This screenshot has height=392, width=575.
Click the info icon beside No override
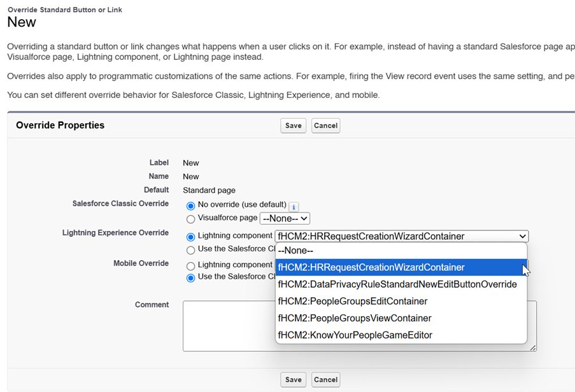tap(294, 207)
